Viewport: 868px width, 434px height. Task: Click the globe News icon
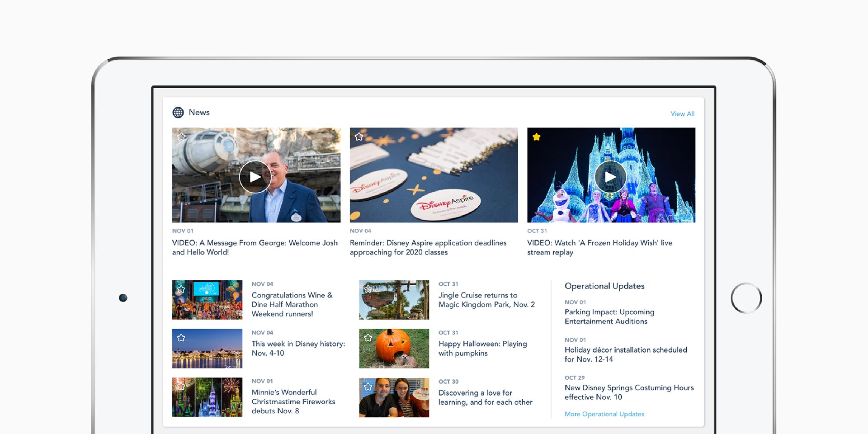[x=178, y=113]
